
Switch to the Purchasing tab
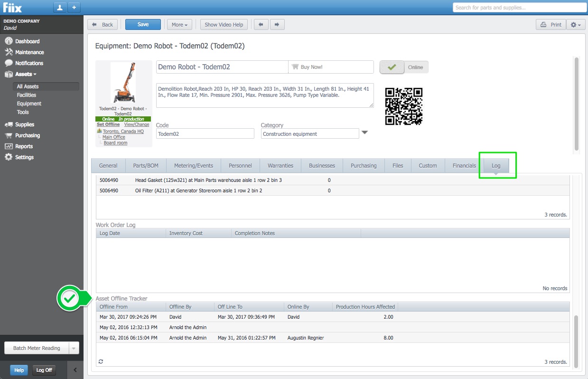[x=364, y=166]
